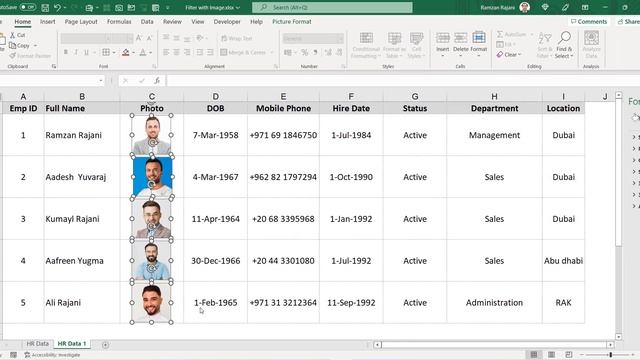Open the Formulas tab
This screenshot has width=640, height=360.
[119, 22]
